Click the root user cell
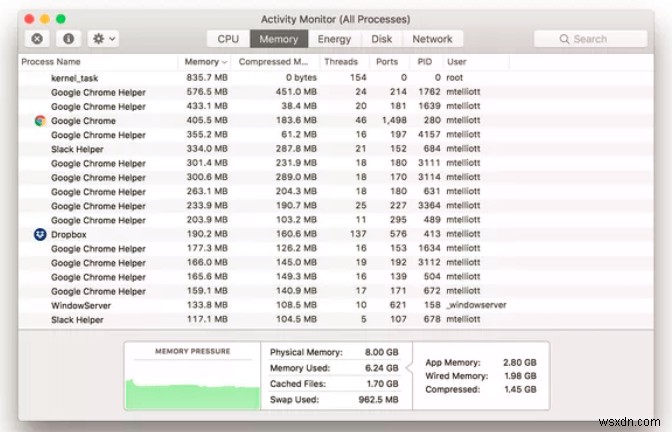Image resolution: width=672 pixels, height=432 pixels. pyautogui.click(x=455, y=78)
